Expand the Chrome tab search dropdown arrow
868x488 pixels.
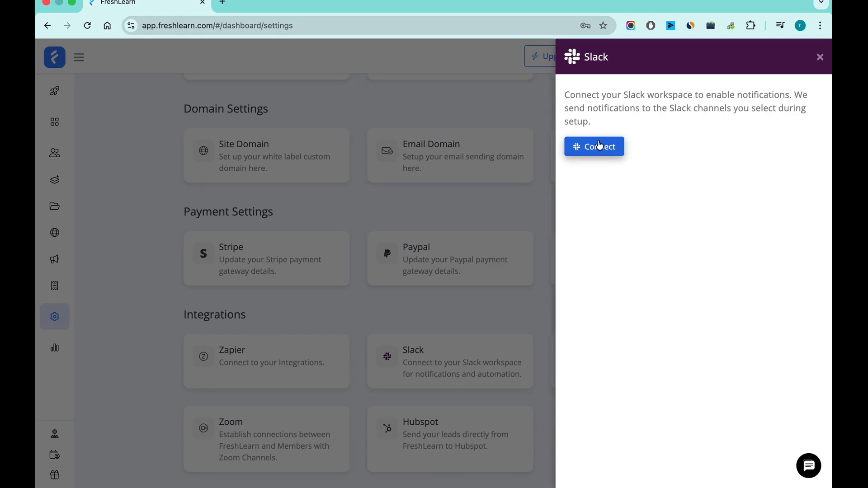[x=821, y=3]
